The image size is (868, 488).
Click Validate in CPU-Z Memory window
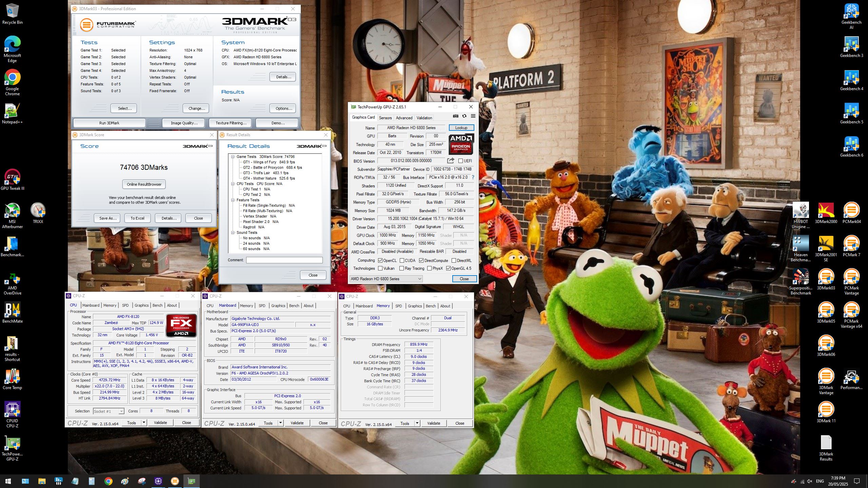coord(434,423)
